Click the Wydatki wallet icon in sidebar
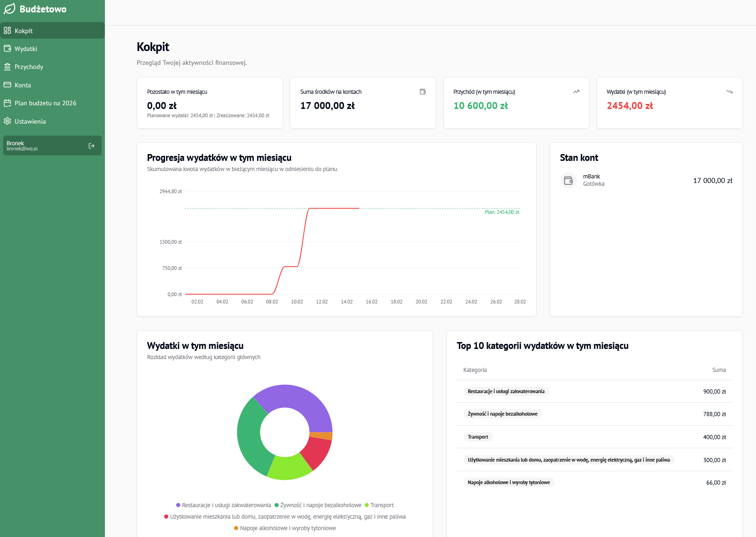 7,48
